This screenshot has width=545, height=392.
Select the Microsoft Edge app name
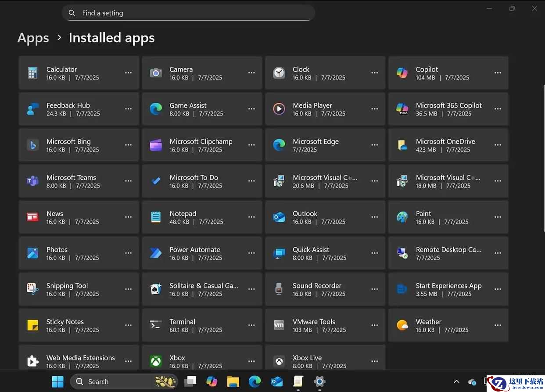pyautogui.click(x=316, y=142)
